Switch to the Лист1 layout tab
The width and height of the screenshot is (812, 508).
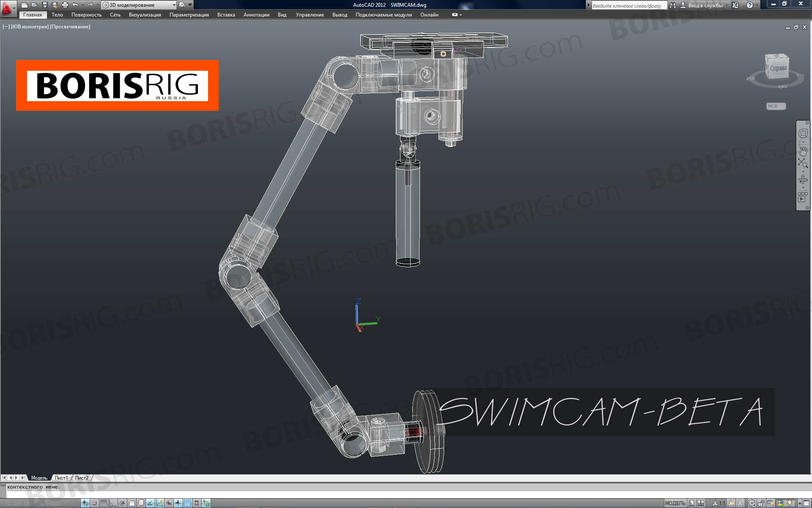pos(61,478)
